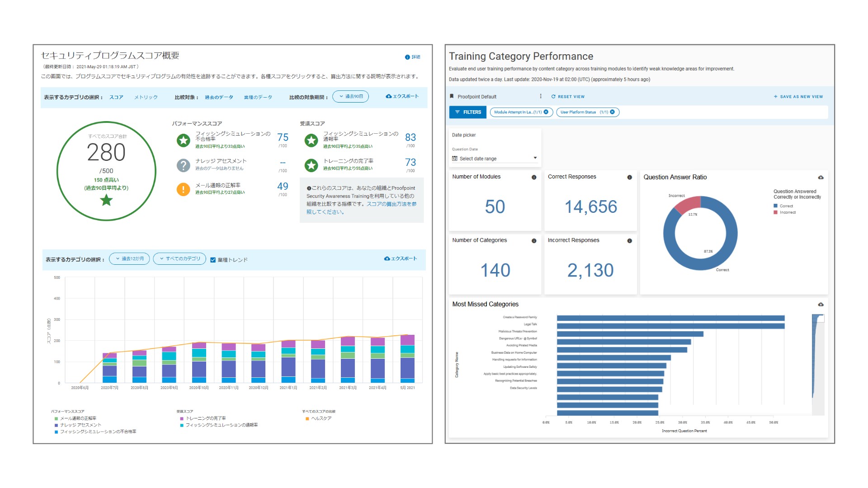Open the 過去90日 comparison period dropdown
Image resolution: width=868 pixels, height=488 pixels.
[351, 96]
